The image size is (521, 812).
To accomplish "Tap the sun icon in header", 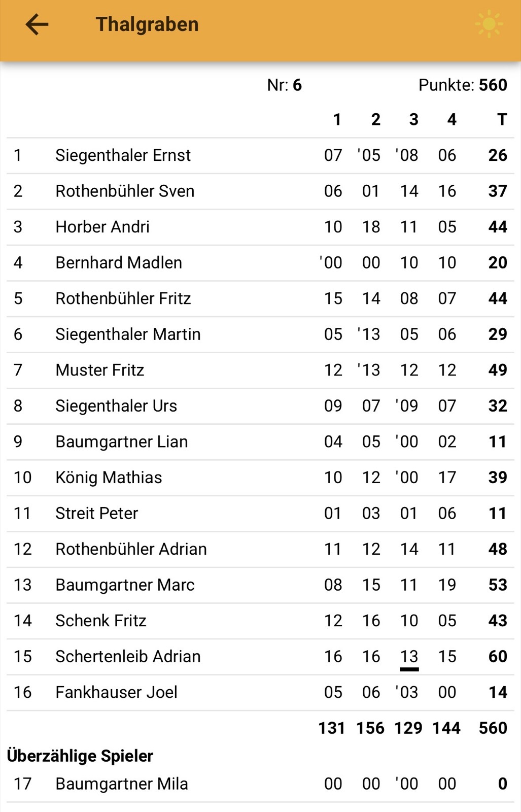I will point(489,24).
